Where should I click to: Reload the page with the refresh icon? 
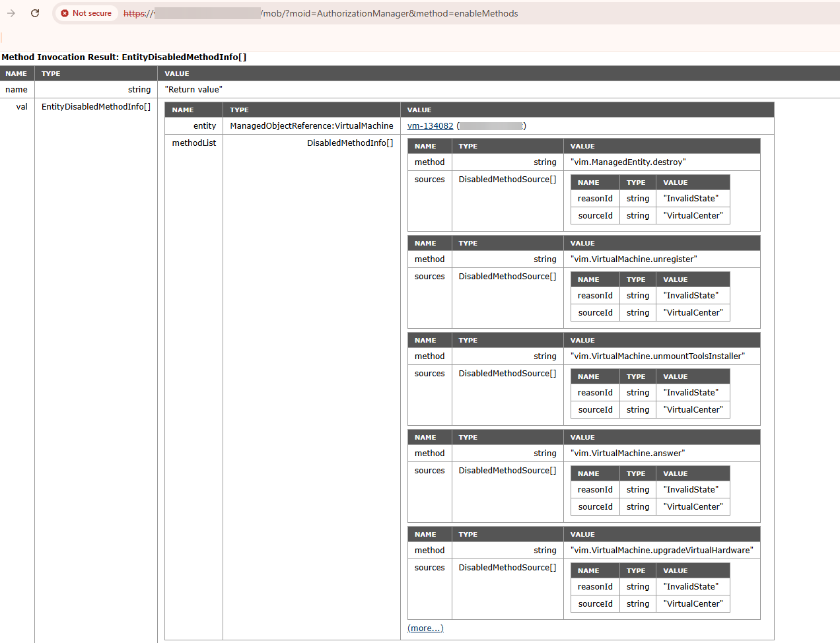[35, 13]
